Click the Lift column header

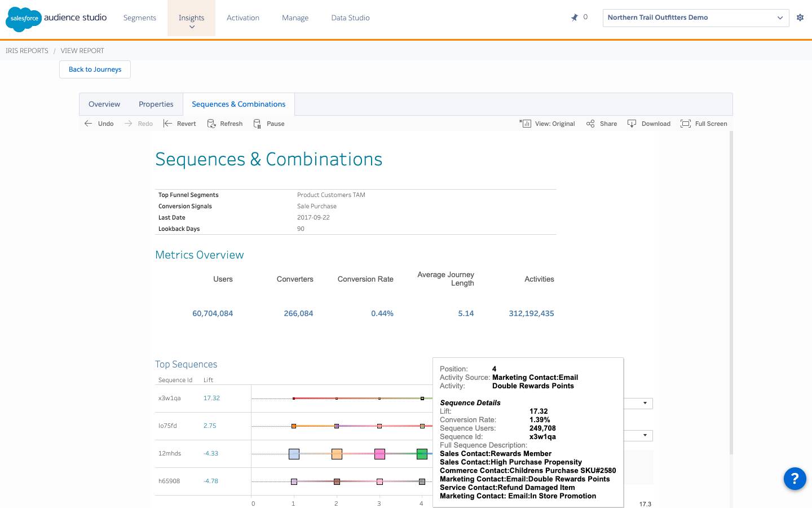[x=208, y=380]
